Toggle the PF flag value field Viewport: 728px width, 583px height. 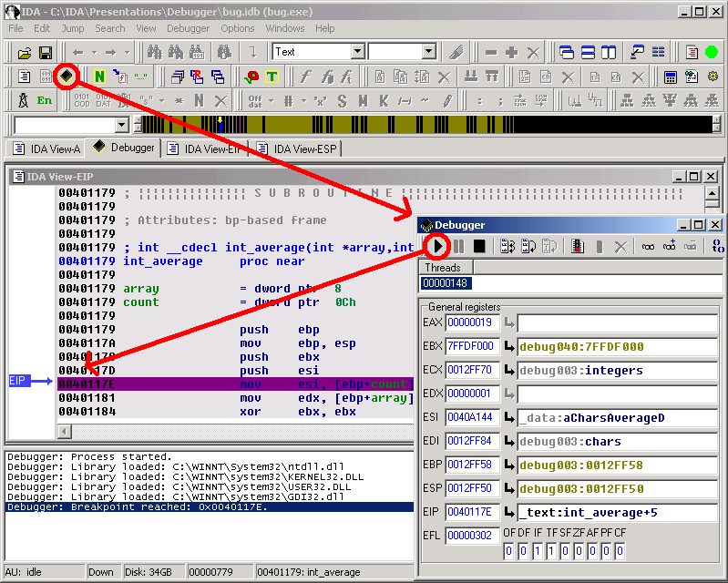(x=606, y=551)
